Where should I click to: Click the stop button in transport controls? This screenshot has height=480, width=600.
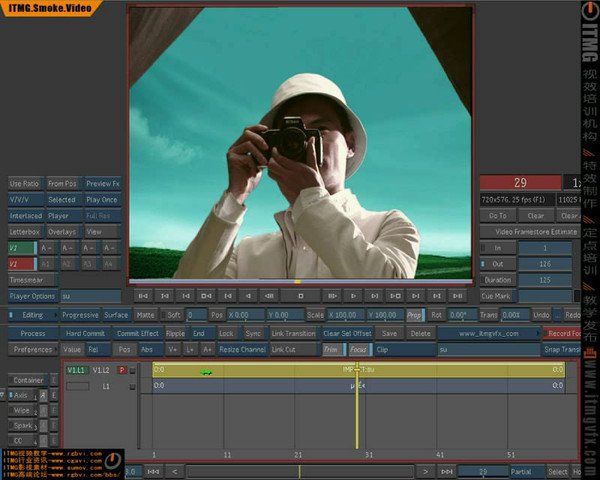pyautogui.click(x=299, y=296)
